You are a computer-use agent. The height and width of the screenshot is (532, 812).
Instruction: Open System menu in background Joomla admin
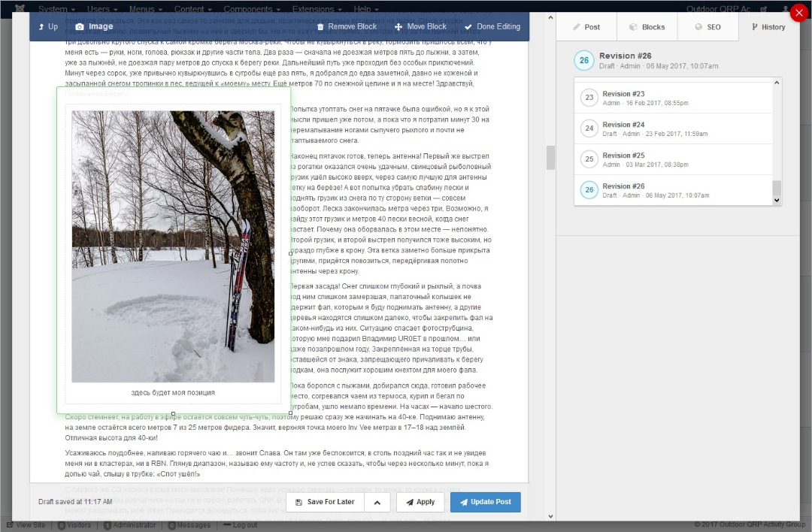pos(56,9)
